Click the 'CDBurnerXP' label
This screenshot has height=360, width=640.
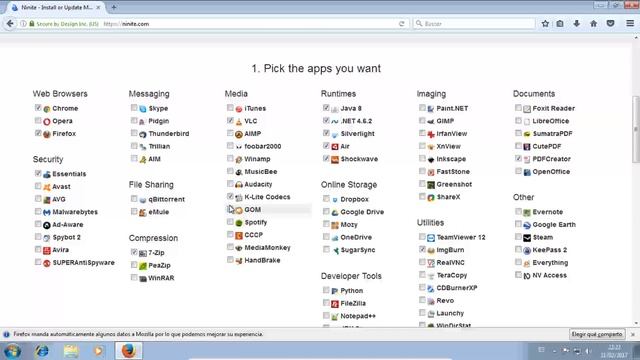(457, 288)
